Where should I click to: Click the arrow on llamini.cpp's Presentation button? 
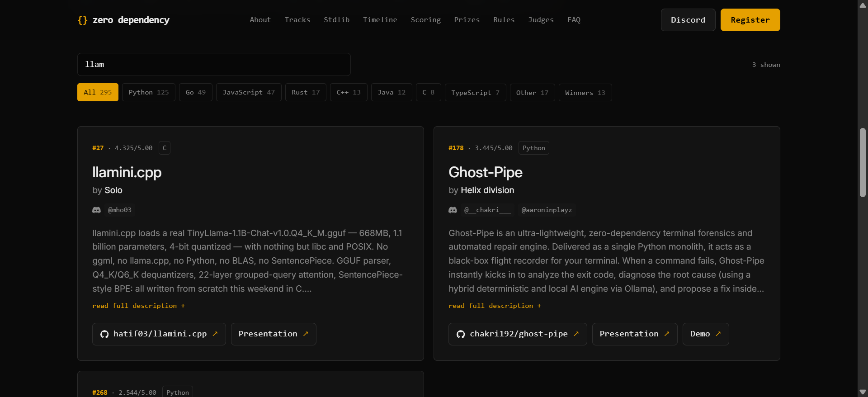click(306, 334)
